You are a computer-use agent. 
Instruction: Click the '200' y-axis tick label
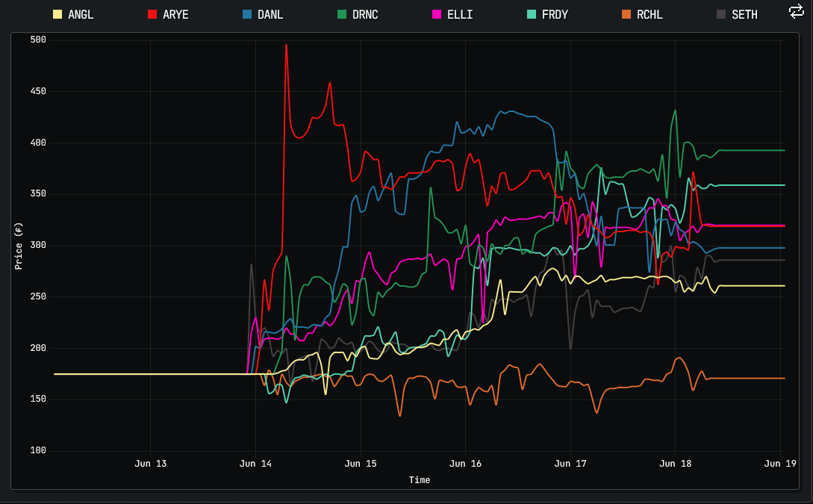click(38, 348)
